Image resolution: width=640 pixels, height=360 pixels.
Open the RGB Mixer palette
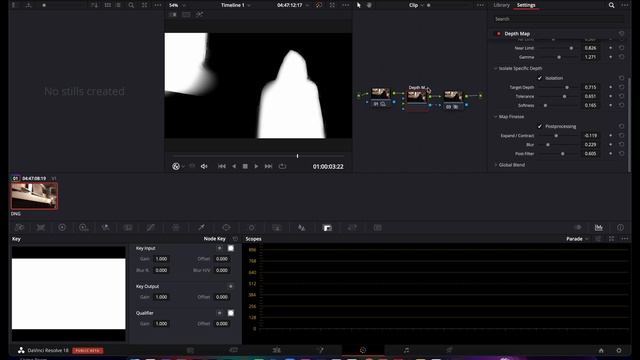pos(106,227)
